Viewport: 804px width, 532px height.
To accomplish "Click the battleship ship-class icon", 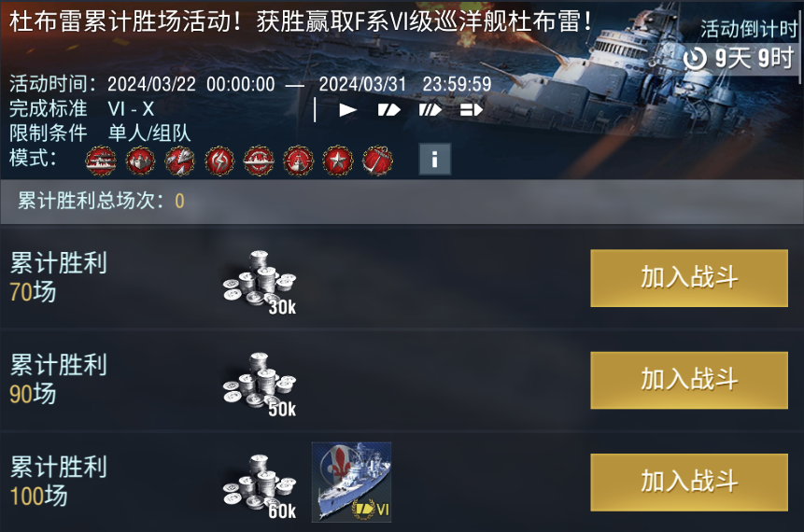I will pyautogui.click(x=430, y=110).
